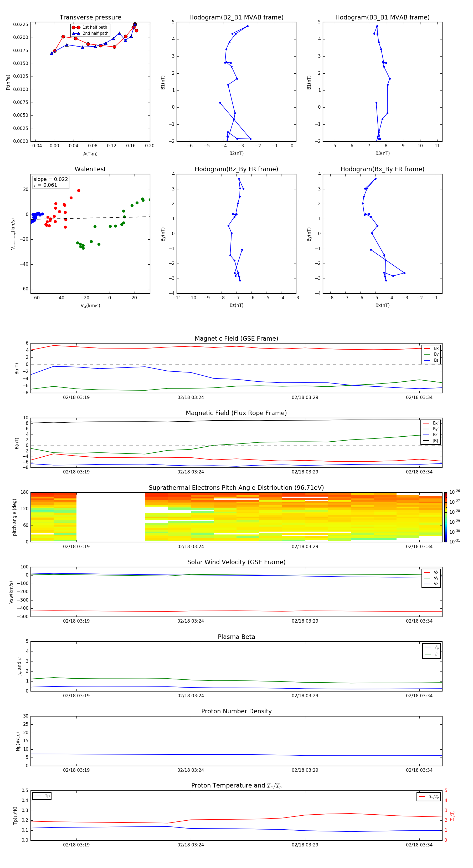This screenshot has height=868, width=473.
Task: Click the 'B2(nT)' x-axis label
Action: (236, 153)
